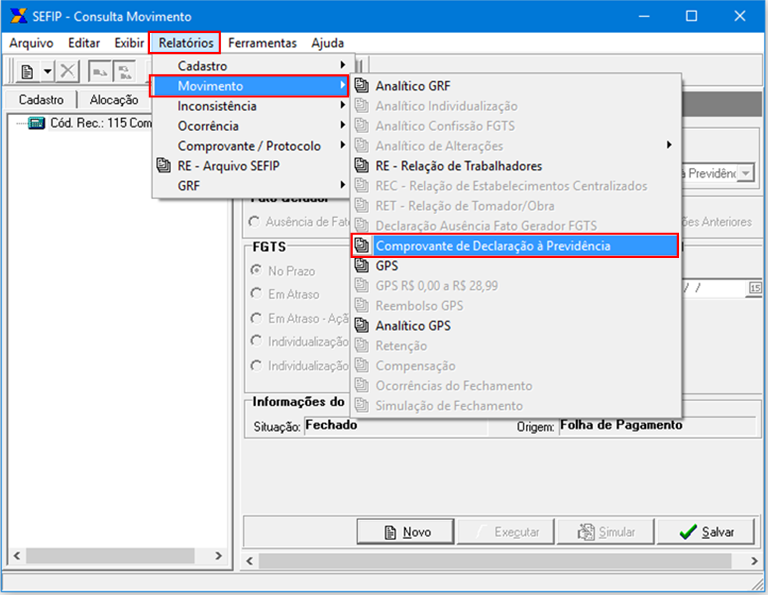The image size is (768, 595).
Task: Click icon beside Analítico Individualização
Action: [361, 106]
